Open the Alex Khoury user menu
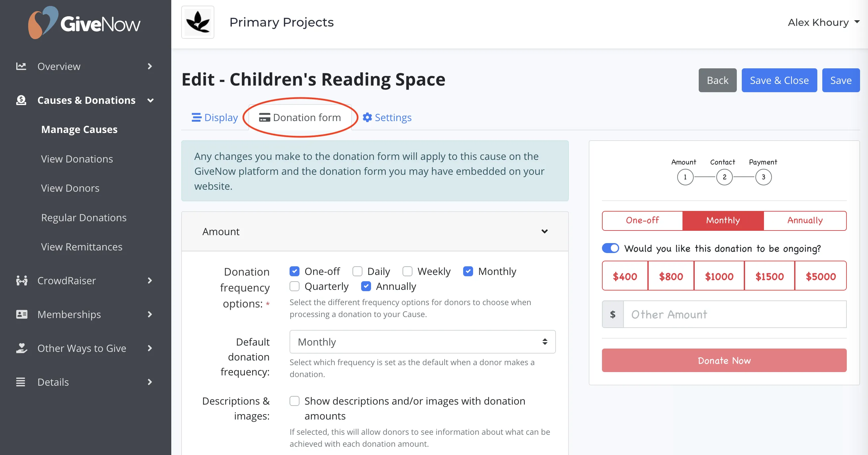868x455 pixels. [x=823, y=22]
